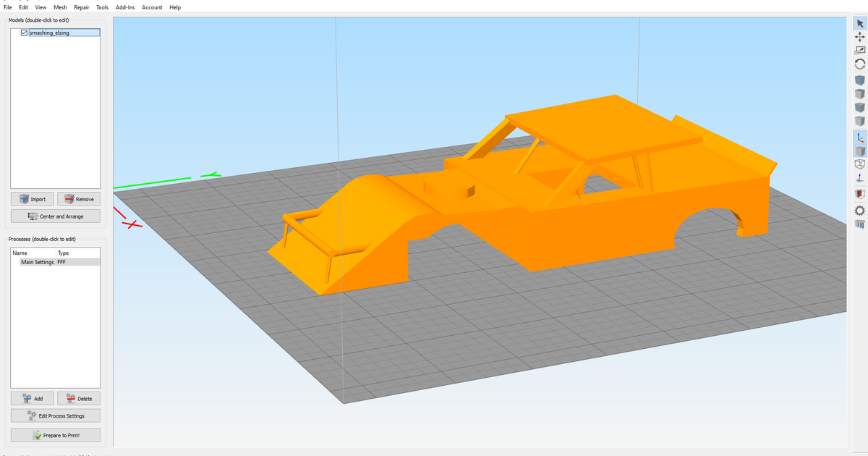Open the Mesh menu
The width and height of the screenshot is (868, 456).
coord(60,7)
